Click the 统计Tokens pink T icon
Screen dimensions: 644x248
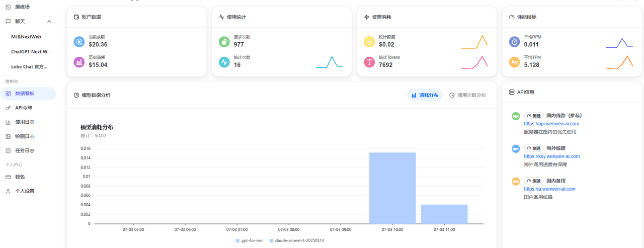point(369,62)
